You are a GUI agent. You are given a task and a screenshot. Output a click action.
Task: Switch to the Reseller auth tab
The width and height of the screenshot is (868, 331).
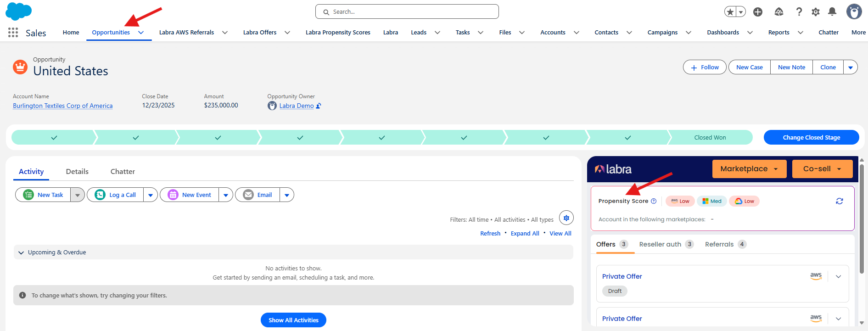[x=666, y=244]
